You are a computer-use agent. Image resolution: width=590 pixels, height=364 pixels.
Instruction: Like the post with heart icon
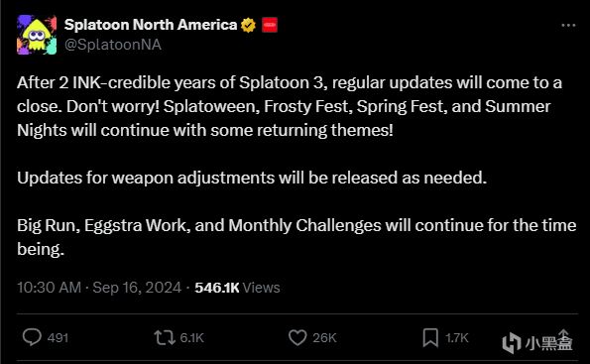click(297, 337)
